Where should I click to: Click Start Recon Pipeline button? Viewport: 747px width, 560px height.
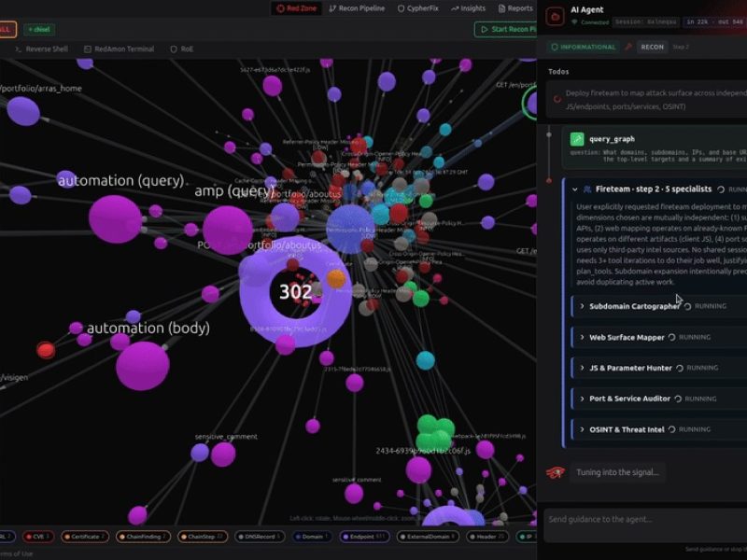(505, 29)
